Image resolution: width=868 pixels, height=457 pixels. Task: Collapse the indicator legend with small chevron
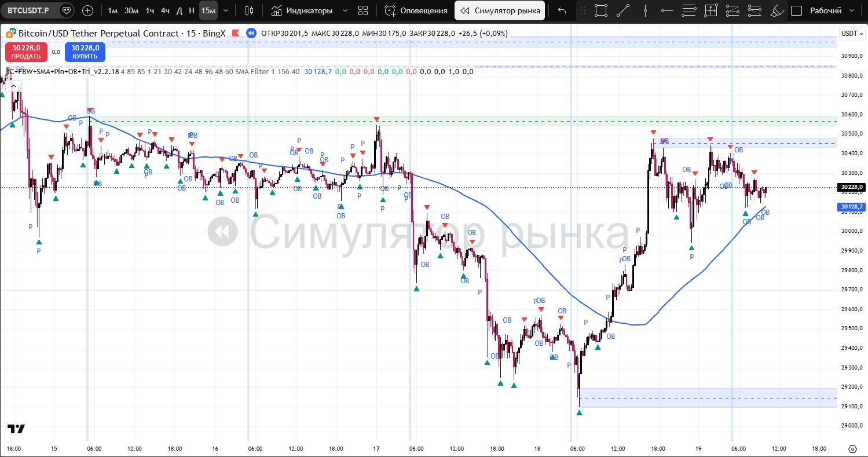click(x=14, y=86)
